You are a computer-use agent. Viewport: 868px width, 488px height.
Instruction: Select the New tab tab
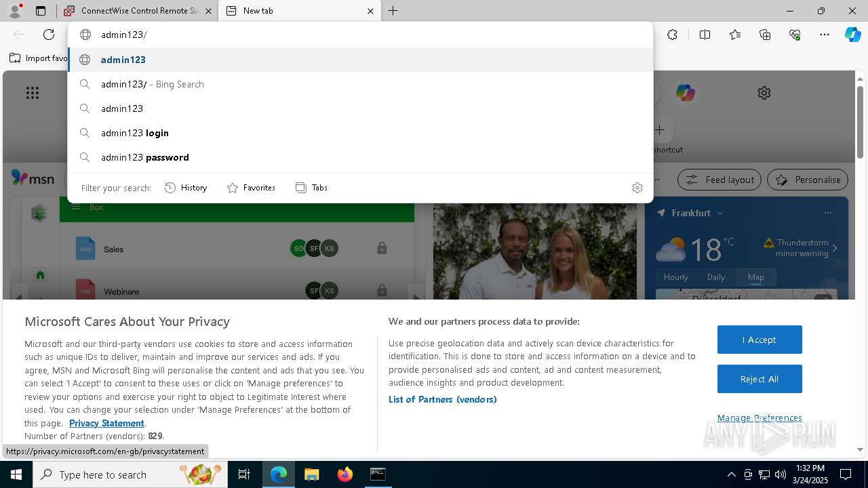(x=298, y=11)
